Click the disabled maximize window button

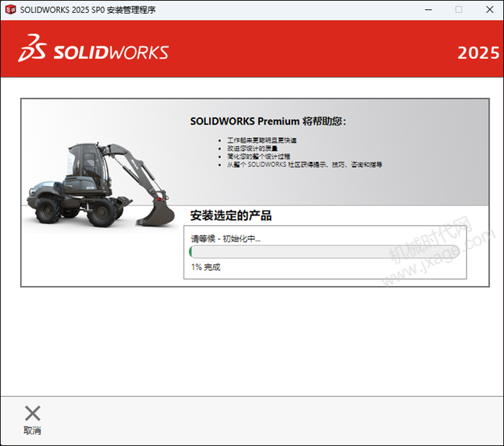[459, 9]
